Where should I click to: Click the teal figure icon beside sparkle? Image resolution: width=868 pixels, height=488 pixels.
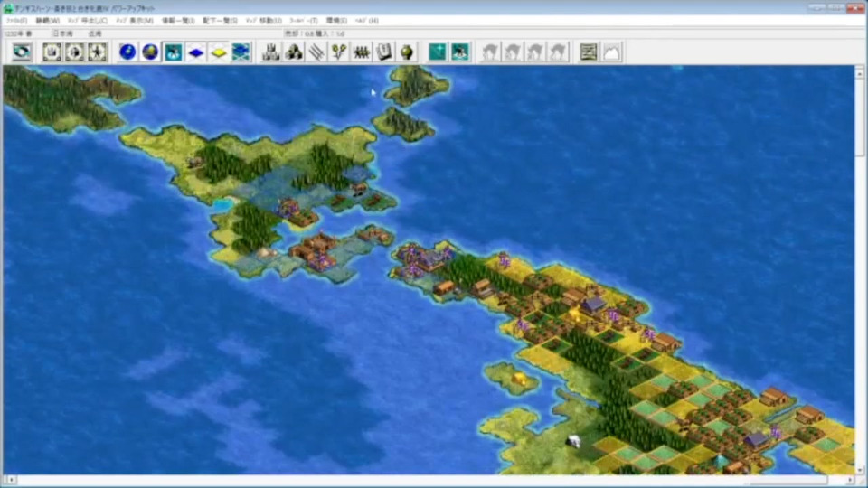[x=460, y=52]
